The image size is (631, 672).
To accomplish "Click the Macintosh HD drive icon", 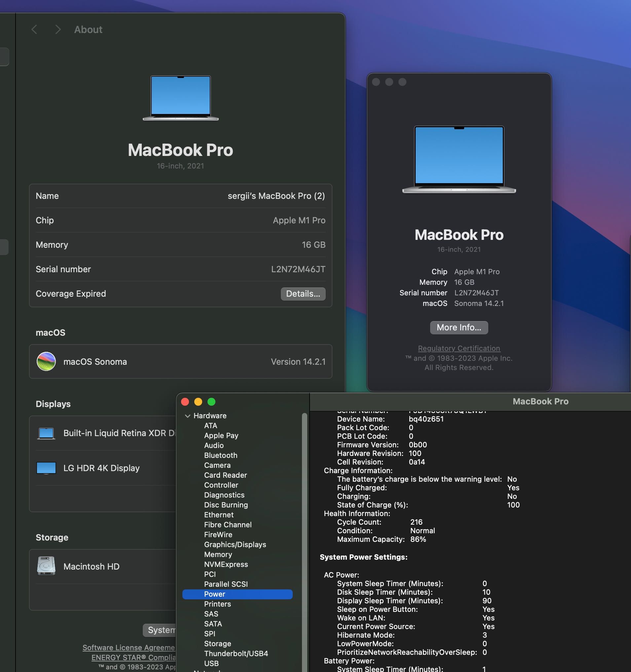I will pos(46,566).
